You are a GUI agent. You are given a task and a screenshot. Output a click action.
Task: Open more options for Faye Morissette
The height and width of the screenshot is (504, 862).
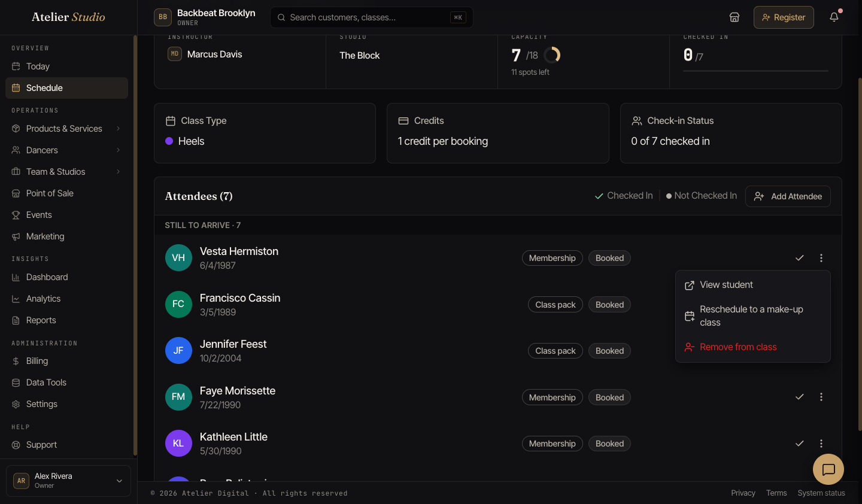(x=821, y=397)
